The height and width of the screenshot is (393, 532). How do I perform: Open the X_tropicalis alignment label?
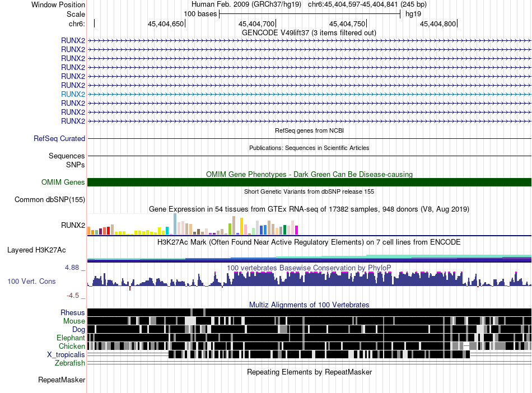[x=66, y=355]
